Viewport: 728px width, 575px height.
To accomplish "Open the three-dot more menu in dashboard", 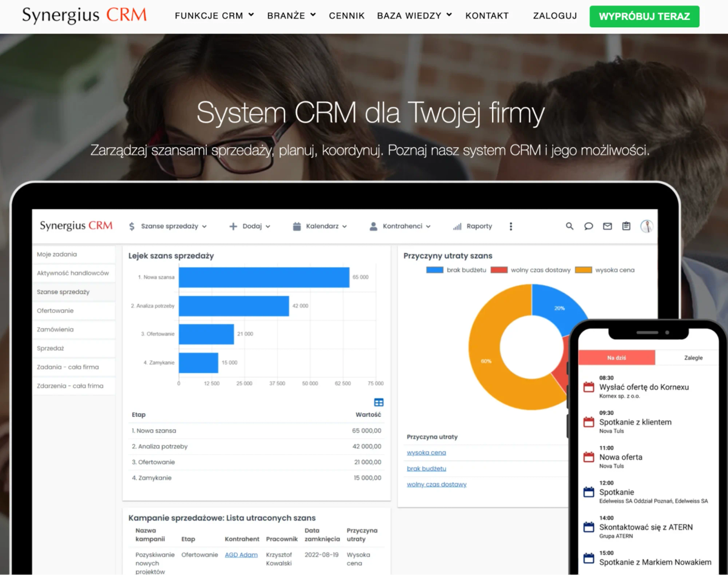I will [511, 226].
